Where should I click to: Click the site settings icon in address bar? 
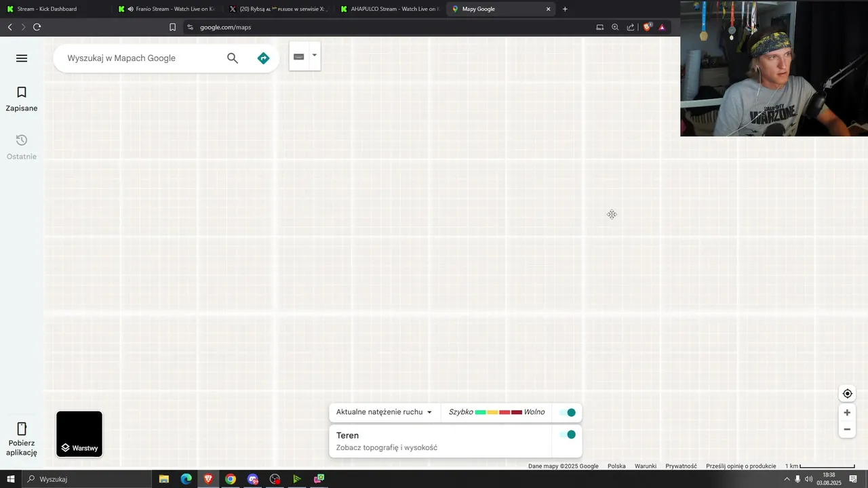pyautogui.click(x=190, y=27)
